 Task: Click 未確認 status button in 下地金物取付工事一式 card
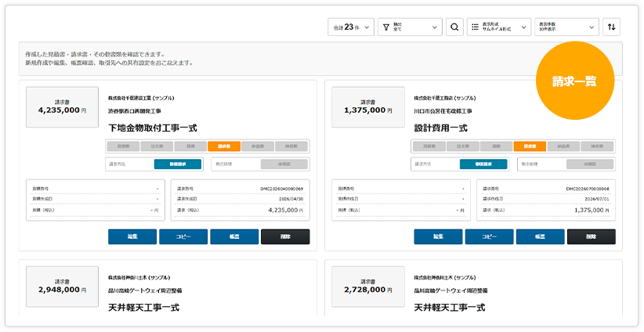point(284,164)
